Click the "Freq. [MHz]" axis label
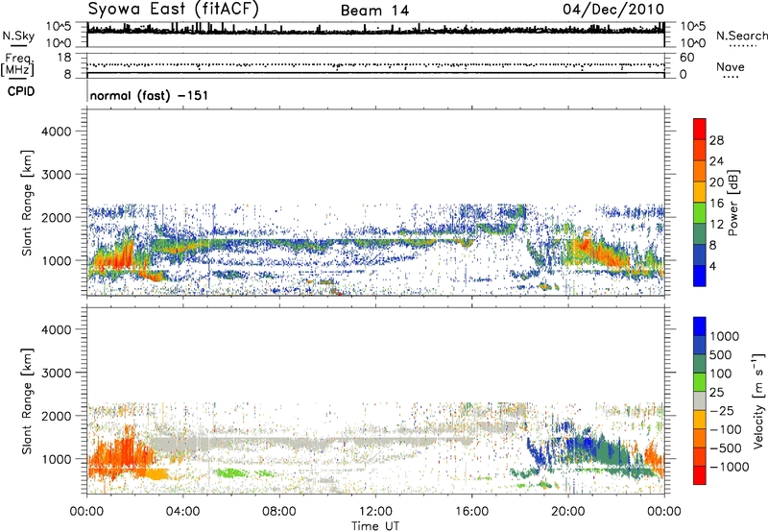Image resolution: width=768 pixels, height=532 pixels. 17,65
